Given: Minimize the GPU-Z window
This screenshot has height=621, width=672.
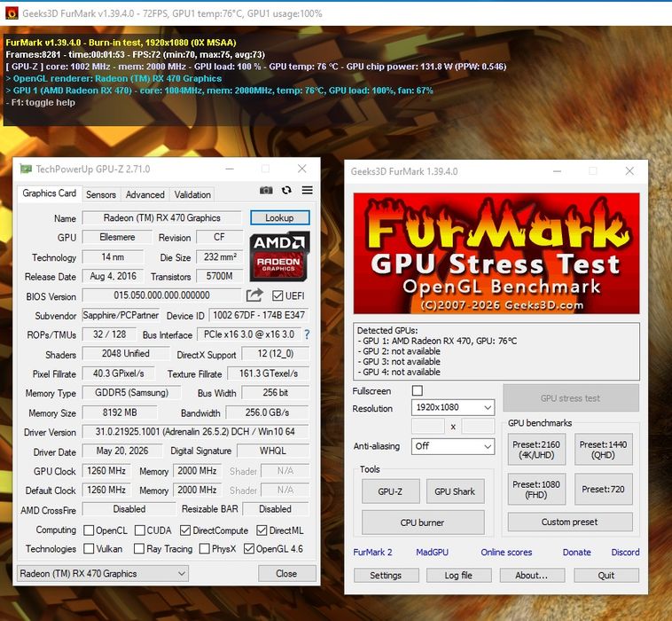Looking at the screenshot, I should [230, 169].
